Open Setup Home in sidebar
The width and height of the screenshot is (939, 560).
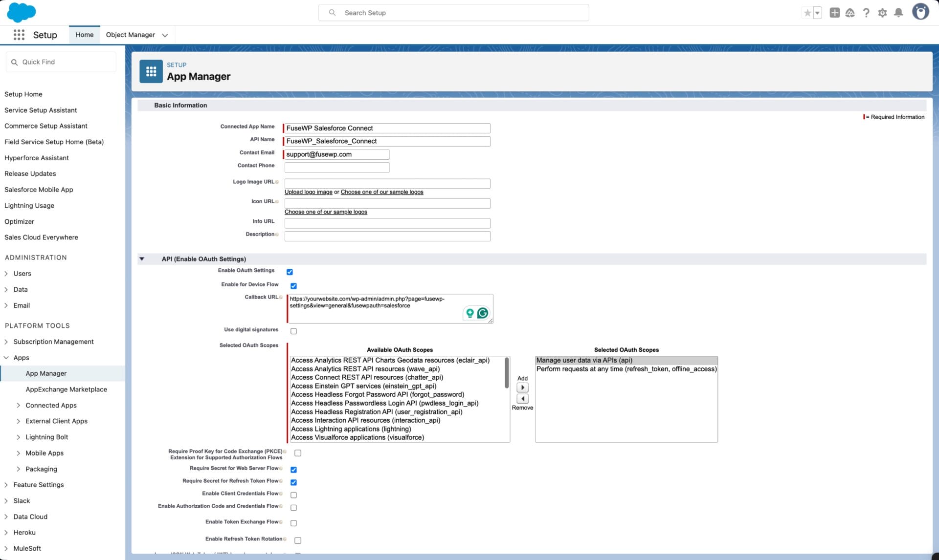(23, 94)
